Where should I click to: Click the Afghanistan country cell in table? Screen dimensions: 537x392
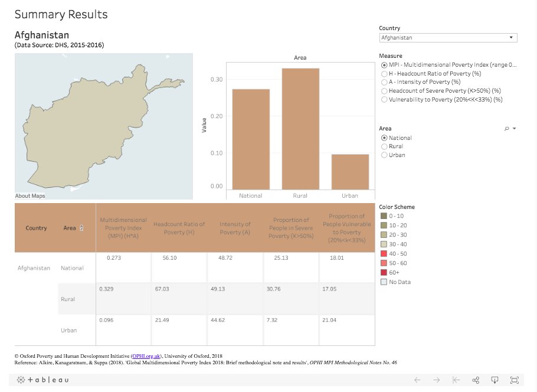(x=34, y=268)
